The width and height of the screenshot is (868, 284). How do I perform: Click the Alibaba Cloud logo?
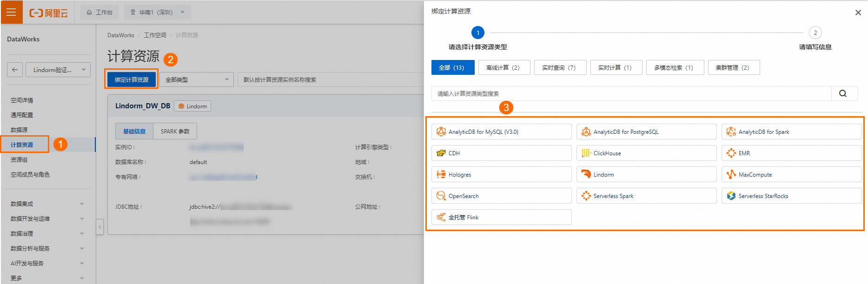48,13
